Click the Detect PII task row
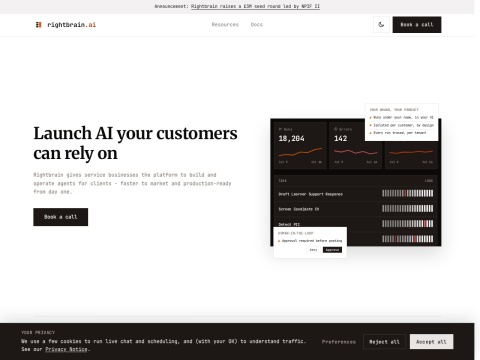This screenshot has width=480, height=360. 356,224
